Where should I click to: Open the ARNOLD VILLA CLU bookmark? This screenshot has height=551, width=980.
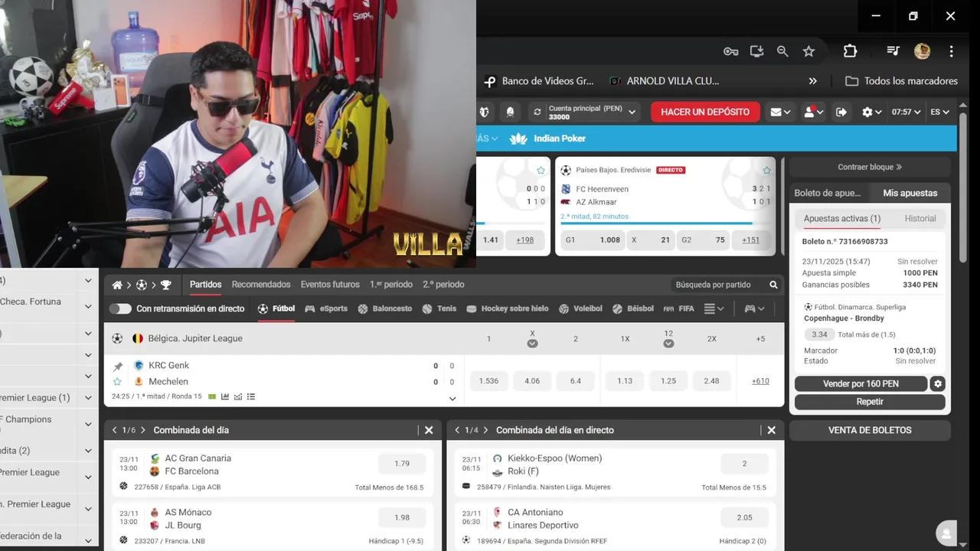pos(665,81)
